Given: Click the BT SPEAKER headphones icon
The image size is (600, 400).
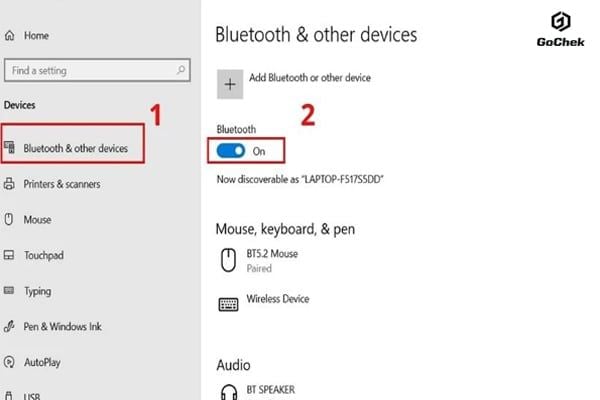Looking at the screenshot, I should 229,392.
